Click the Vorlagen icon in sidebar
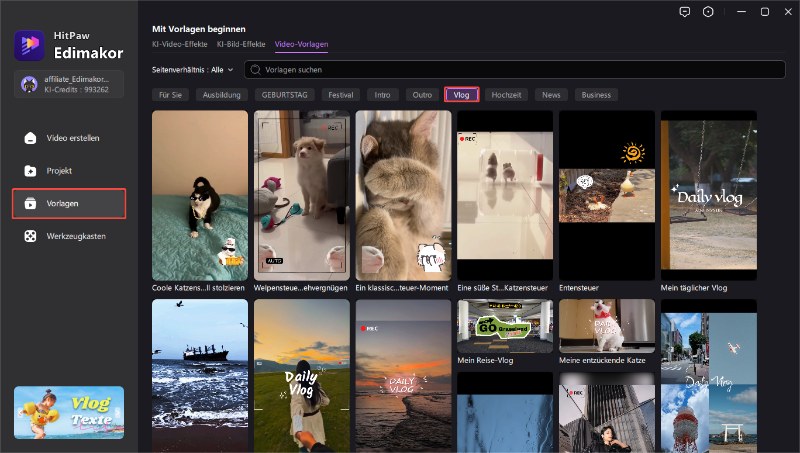 tap(31, 203)
